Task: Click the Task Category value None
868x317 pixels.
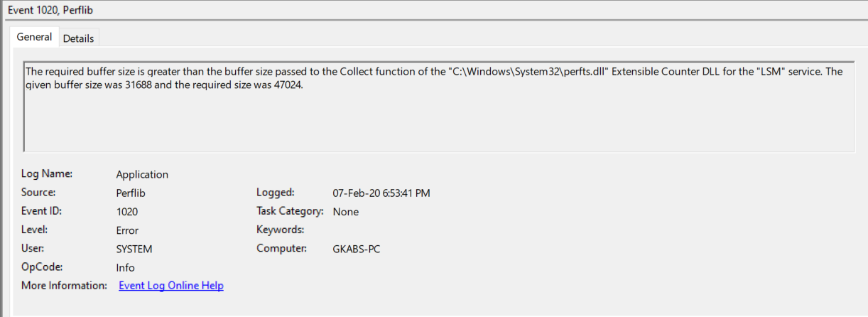Action: pos(346,212)
